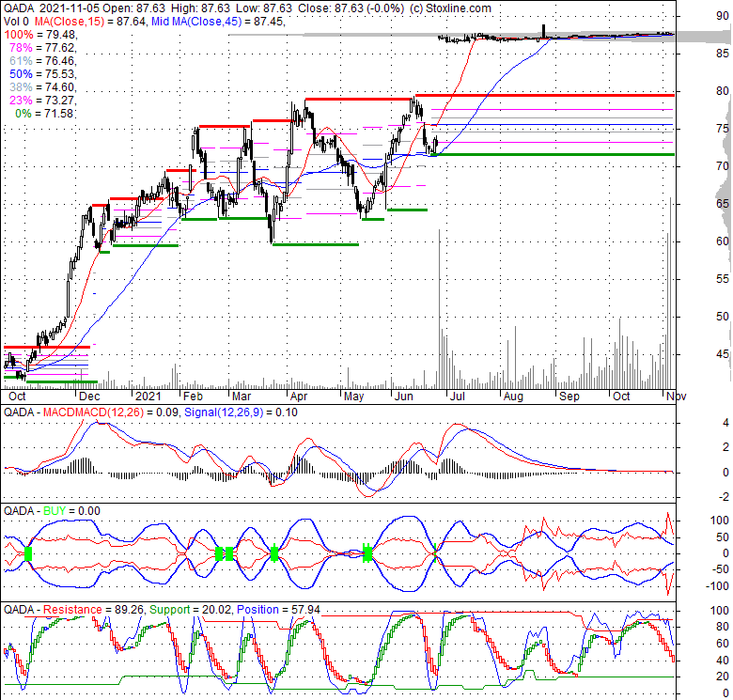The image size is (733, 700).
Task: Select the '0% = 71.58' Fibonacci level
Action: point(45,113)
